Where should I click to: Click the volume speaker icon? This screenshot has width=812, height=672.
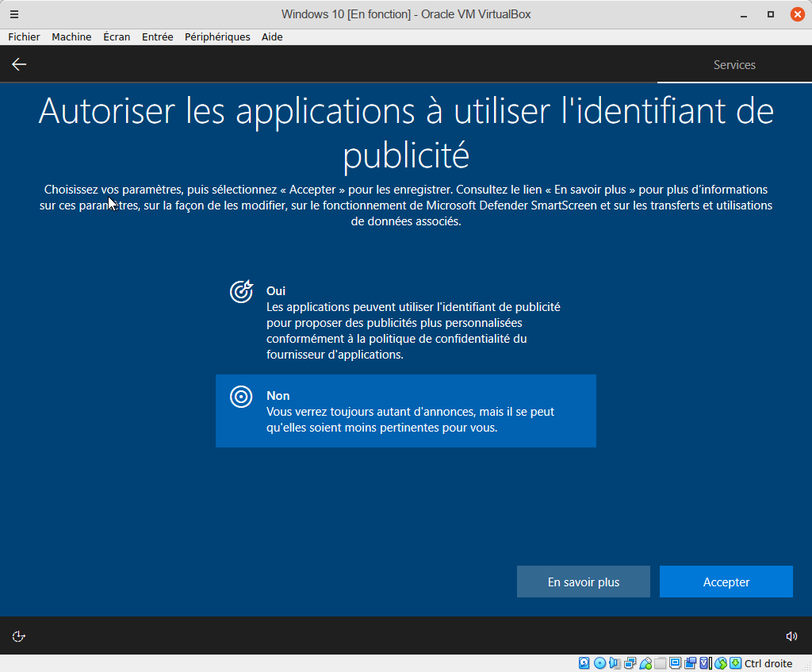tap(791, 636)
